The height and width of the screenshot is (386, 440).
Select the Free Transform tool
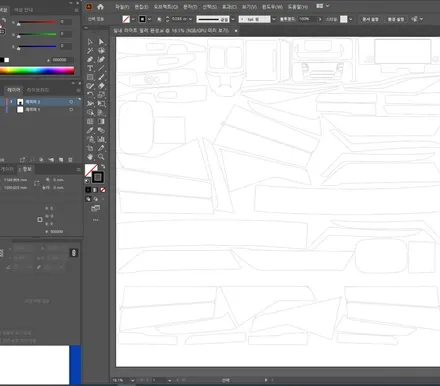coord(101,104)
